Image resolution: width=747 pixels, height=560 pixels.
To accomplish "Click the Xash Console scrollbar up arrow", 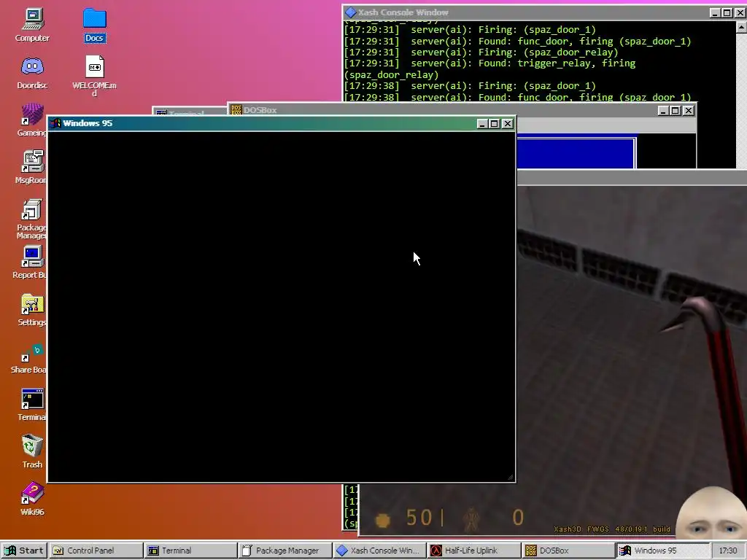I will tap(741, 27).
